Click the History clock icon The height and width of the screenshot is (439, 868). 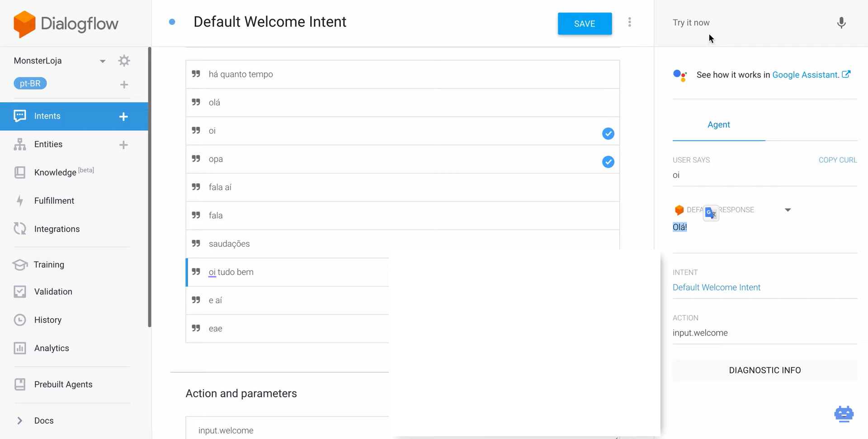coord(20,320)
